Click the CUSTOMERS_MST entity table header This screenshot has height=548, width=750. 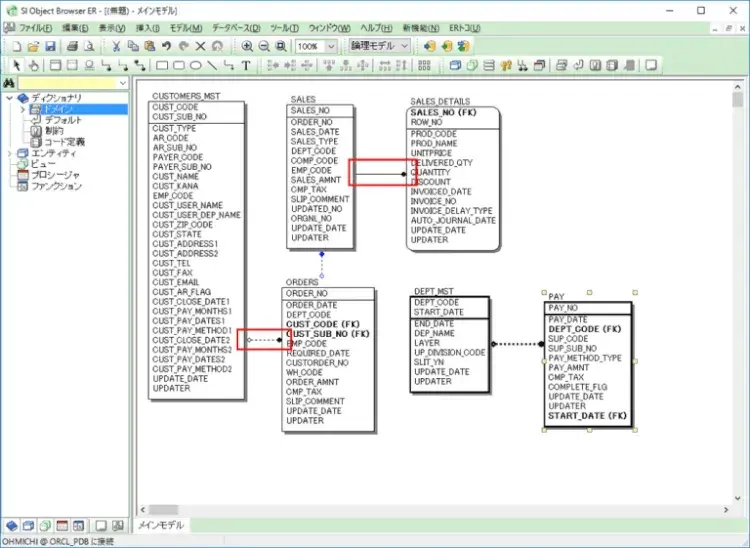click(185, 97)
